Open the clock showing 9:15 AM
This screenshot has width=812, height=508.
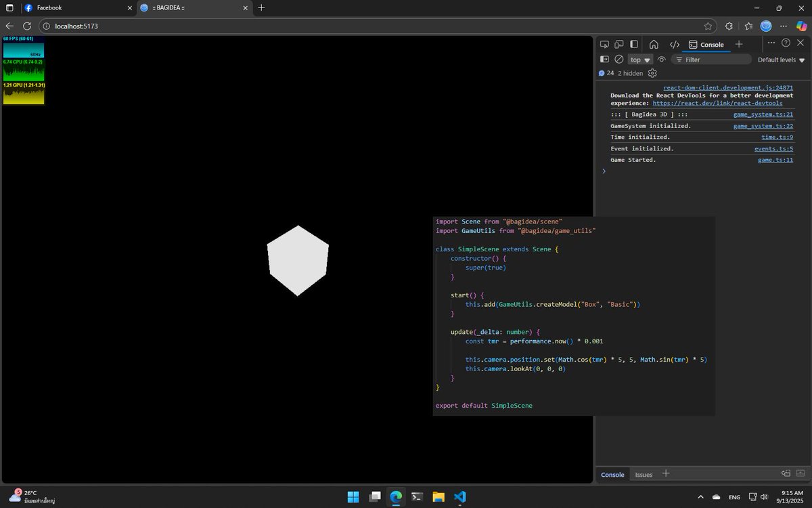click(x=791, y=496)
